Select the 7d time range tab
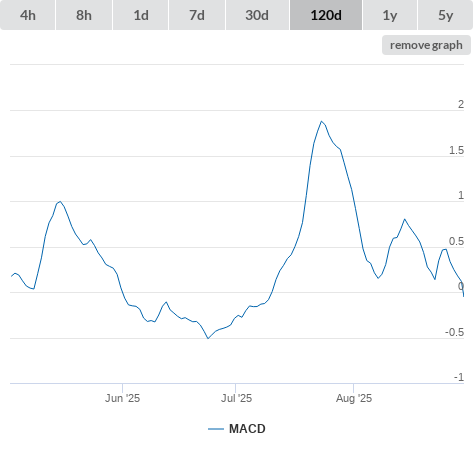 [197, 15]
